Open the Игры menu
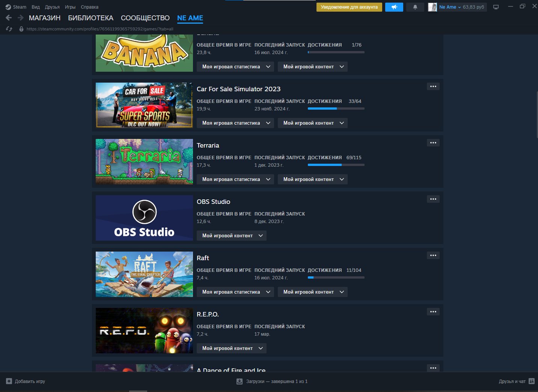This screenshot has width=538, height=392. click(x=70, y=7)
